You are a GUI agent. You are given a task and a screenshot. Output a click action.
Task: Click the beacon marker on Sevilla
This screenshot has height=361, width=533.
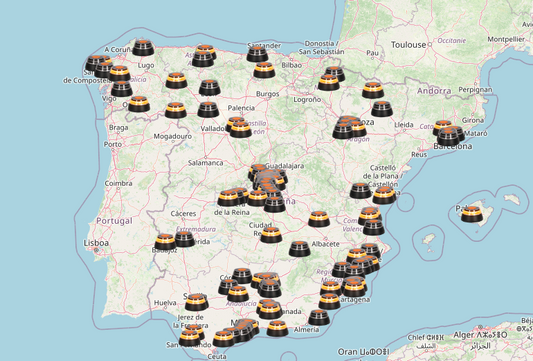(x=196, y=303)
